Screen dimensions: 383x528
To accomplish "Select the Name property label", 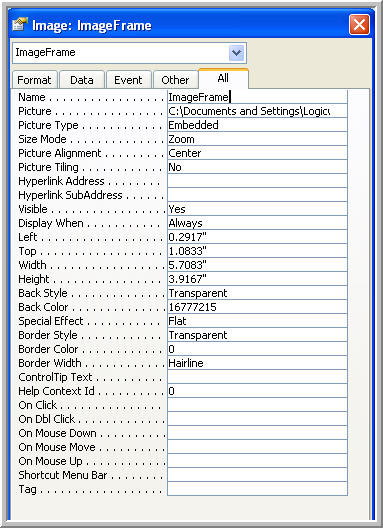I will click(x=32, y=97).
